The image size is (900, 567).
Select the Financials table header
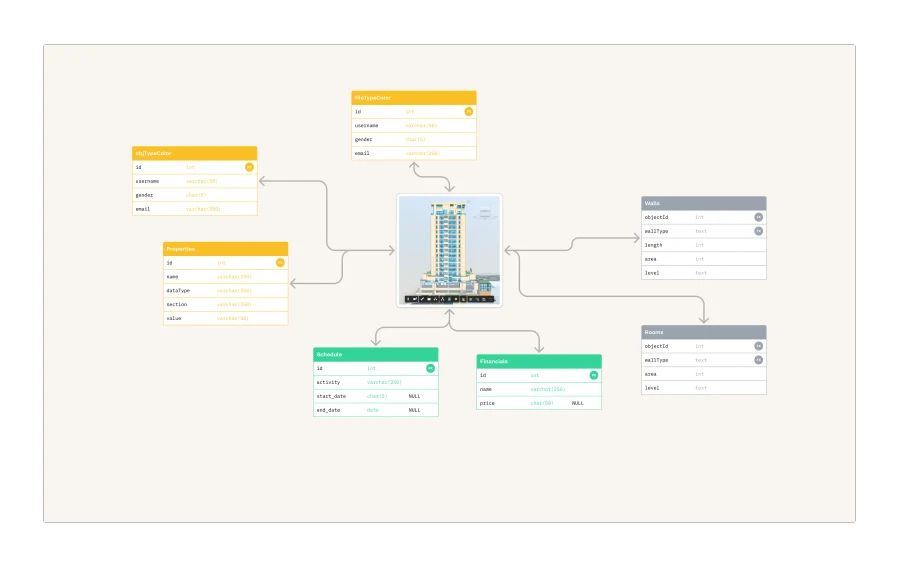point(539,361)
